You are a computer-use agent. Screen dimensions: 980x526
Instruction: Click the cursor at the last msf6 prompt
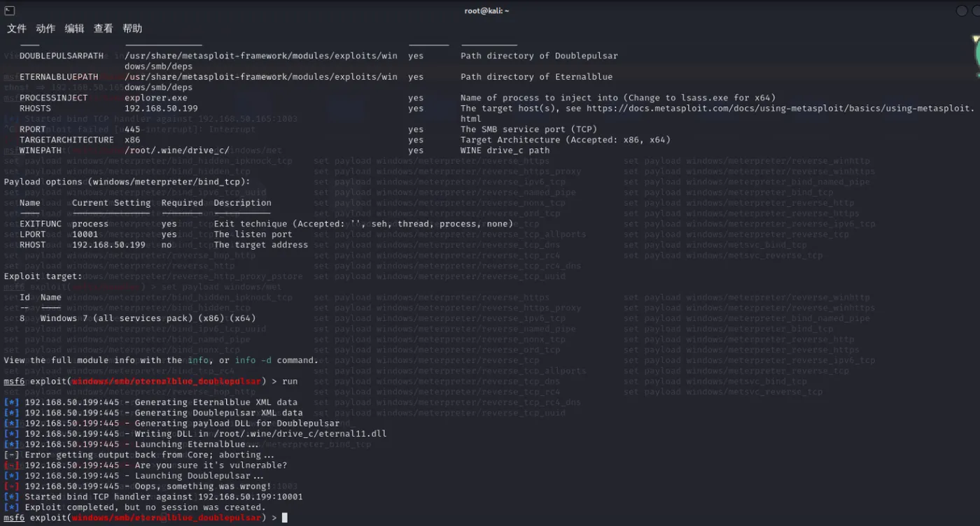pos(284,518)
